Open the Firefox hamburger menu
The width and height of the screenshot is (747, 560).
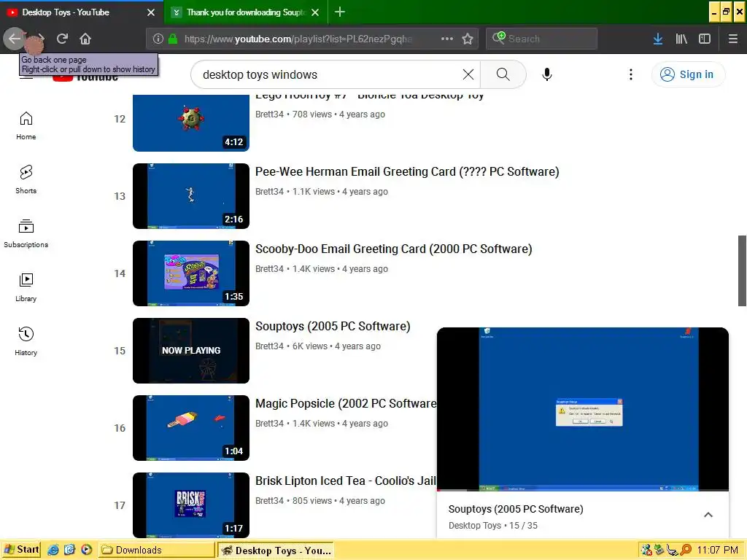732,39
